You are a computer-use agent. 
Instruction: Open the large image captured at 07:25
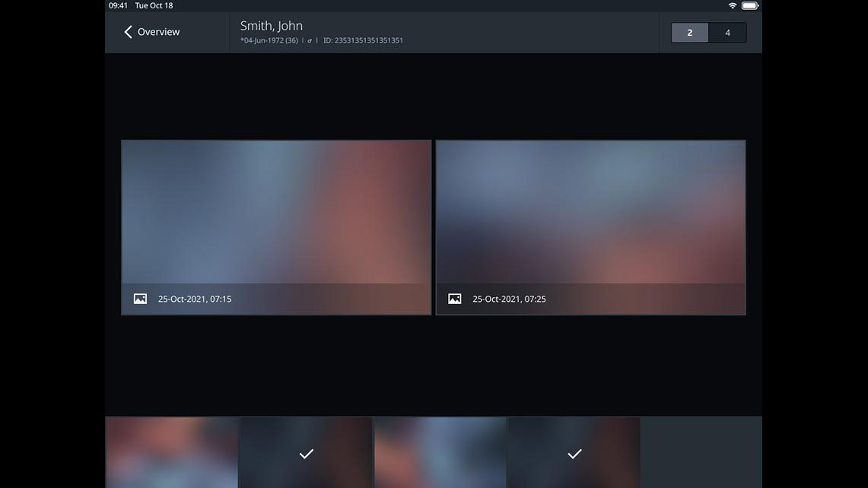[x=590, y=213]
